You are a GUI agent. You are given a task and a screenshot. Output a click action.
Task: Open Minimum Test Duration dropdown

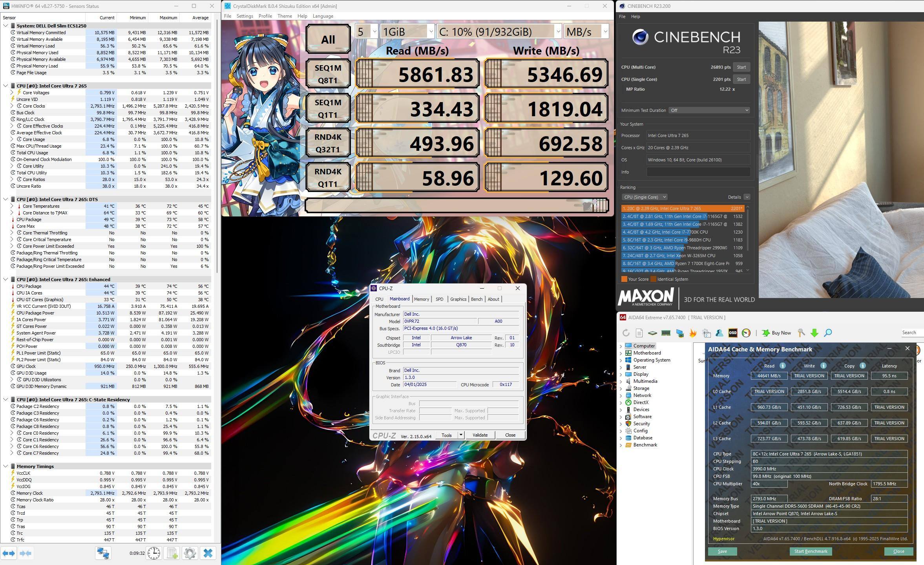[709, 110]
